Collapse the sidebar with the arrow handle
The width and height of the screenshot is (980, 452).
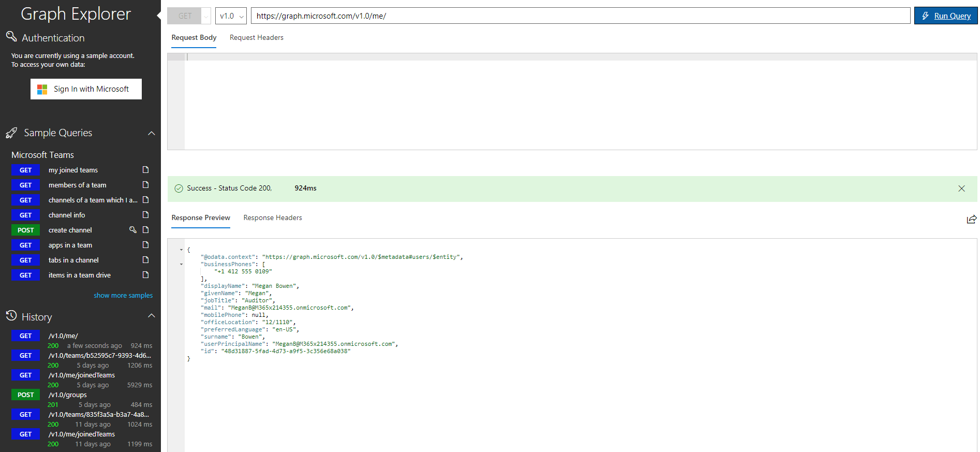pos(159,16)
